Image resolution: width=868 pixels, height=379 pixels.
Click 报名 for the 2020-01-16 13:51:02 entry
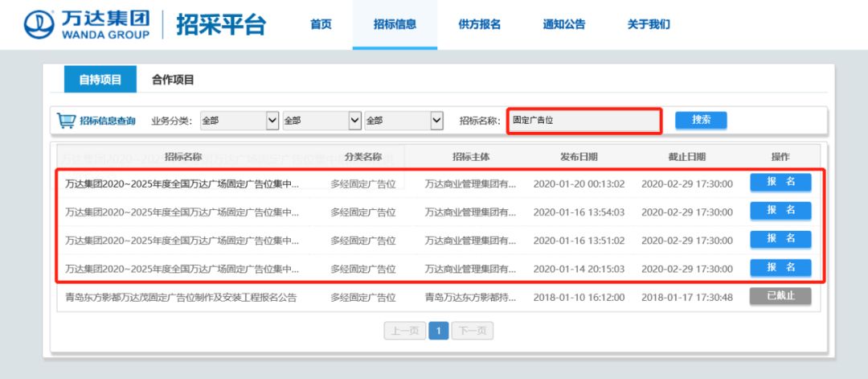tap(780, 239)
